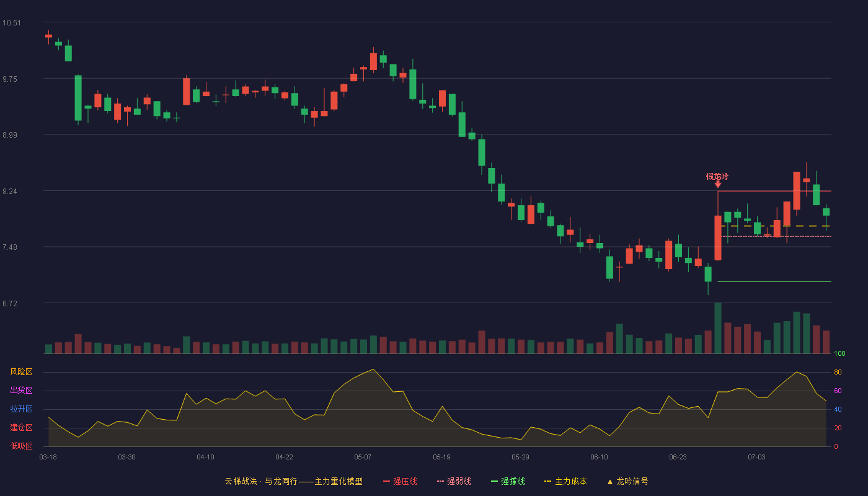The image size is (868, 496).
Task: Click the 假龙吟 label text
Action: click(x=717, y=176)
